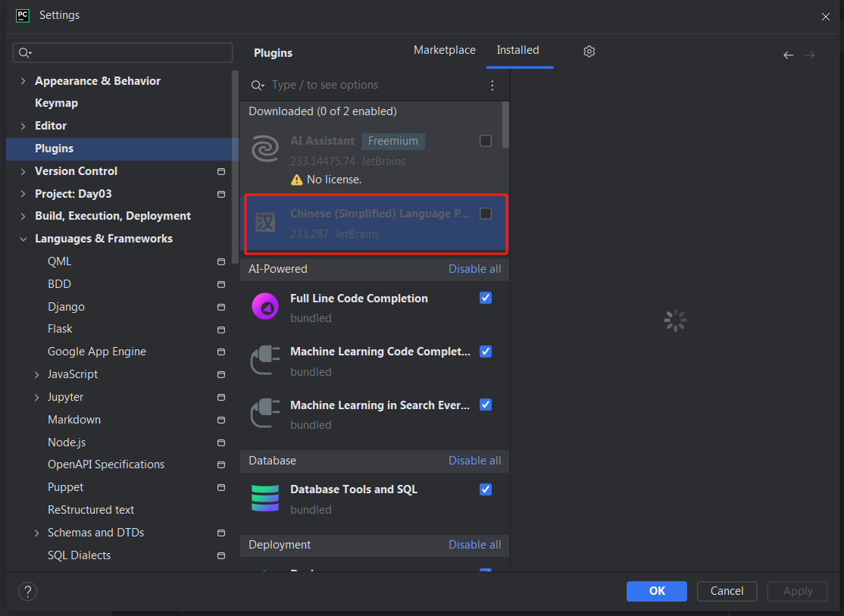Click the settings tree vertical scrollbar

tap(235, 167)
